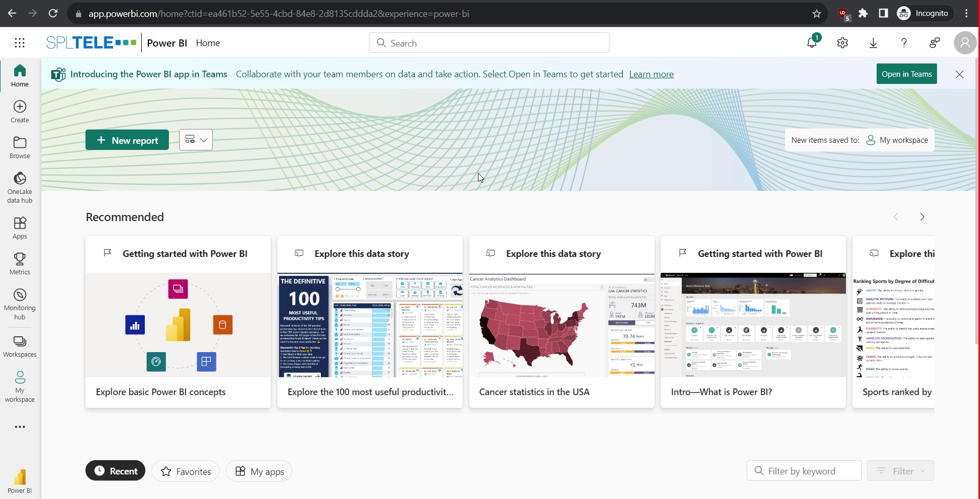Screen dimensions: 980x499
Task: Click the Power BI title link
Action: 167,43
